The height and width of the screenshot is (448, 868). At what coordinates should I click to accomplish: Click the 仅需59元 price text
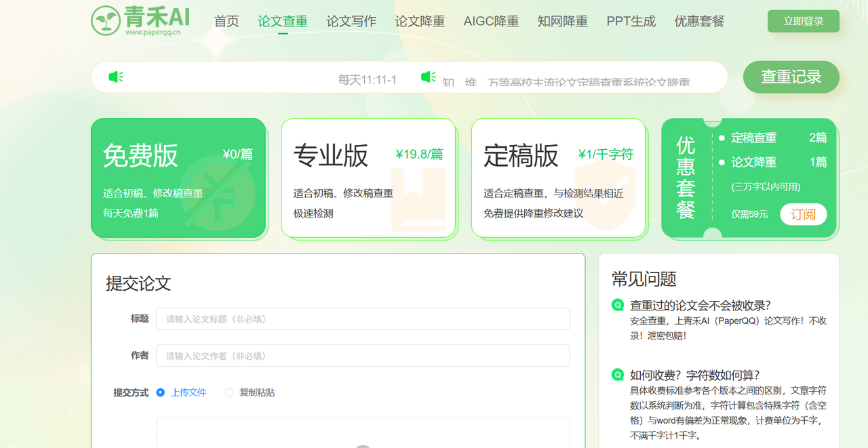coord(749,214)
